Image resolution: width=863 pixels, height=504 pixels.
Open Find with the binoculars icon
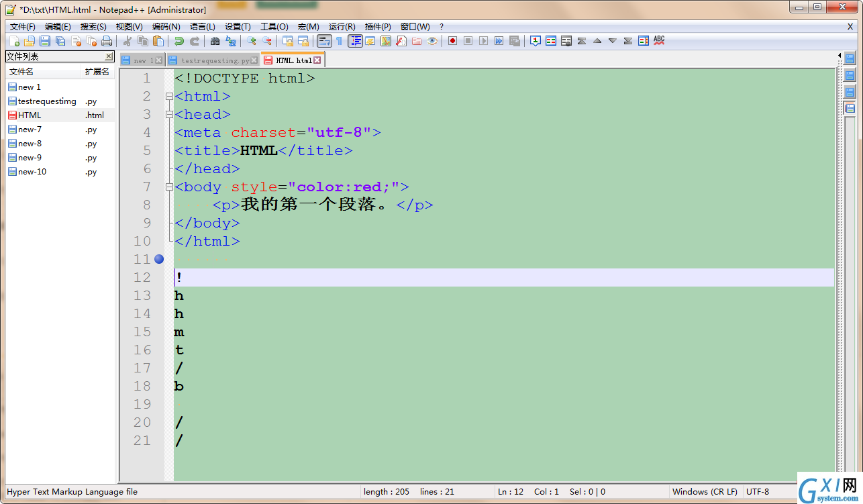click(x=215, y=41)
